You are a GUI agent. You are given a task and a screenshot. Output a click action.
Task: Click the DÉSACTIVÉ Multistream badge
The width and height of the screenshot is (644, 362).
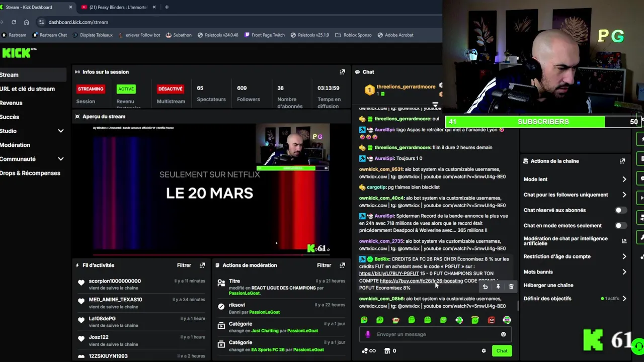click(170, 89)
